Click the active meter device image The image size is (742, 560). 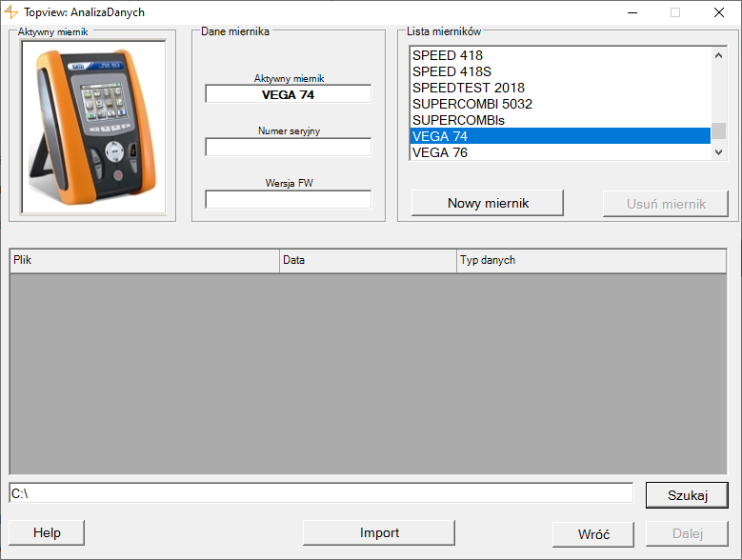click(93, 127)
